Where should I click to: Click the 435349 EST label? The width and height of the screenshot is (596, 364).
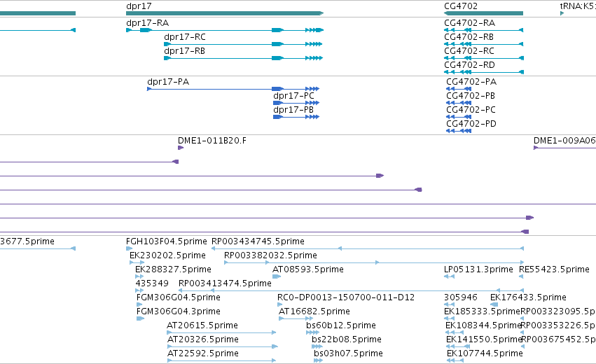click(152, 283)
